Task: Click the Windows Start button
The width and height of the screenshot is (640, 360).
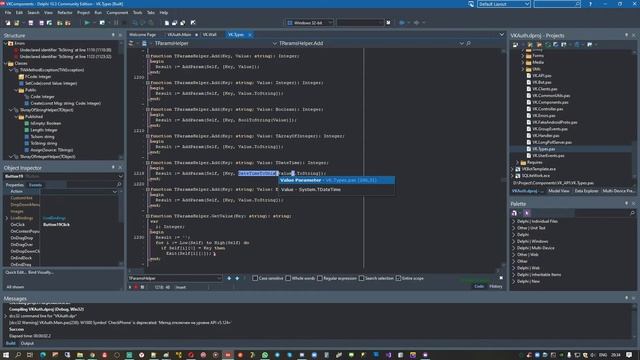Action: 6,355
